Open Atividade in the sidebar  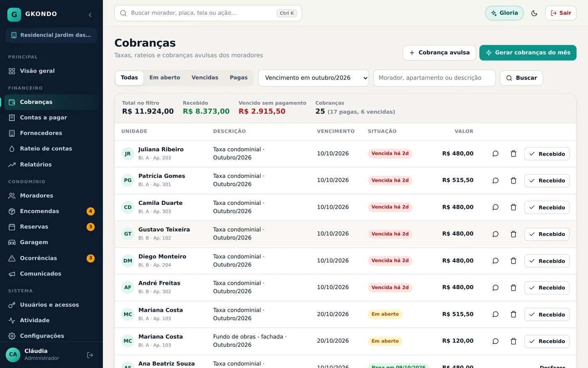tap(51, 320)
